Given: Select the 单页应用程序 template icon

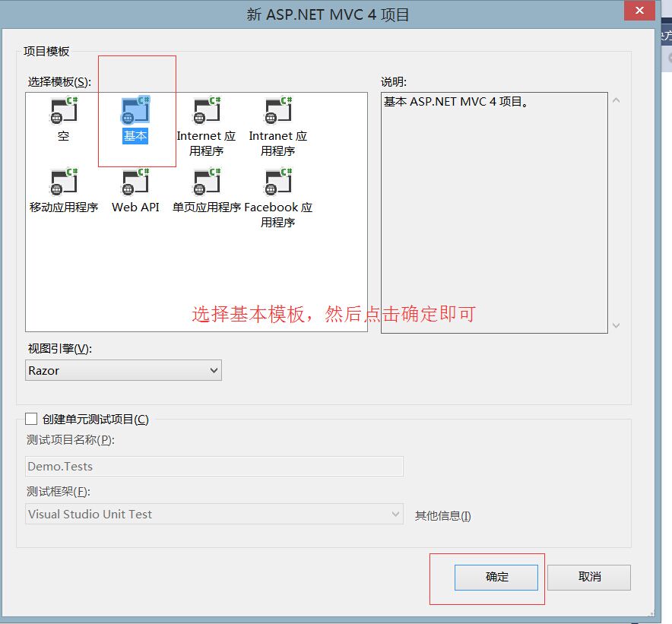Looking at the screenshot, I should coord(207,182).
